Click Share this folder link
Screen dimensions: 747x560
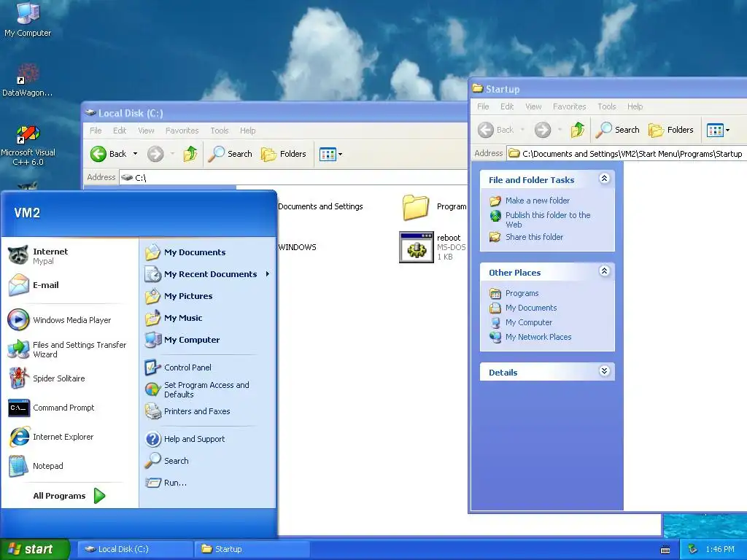click(534, 237)
